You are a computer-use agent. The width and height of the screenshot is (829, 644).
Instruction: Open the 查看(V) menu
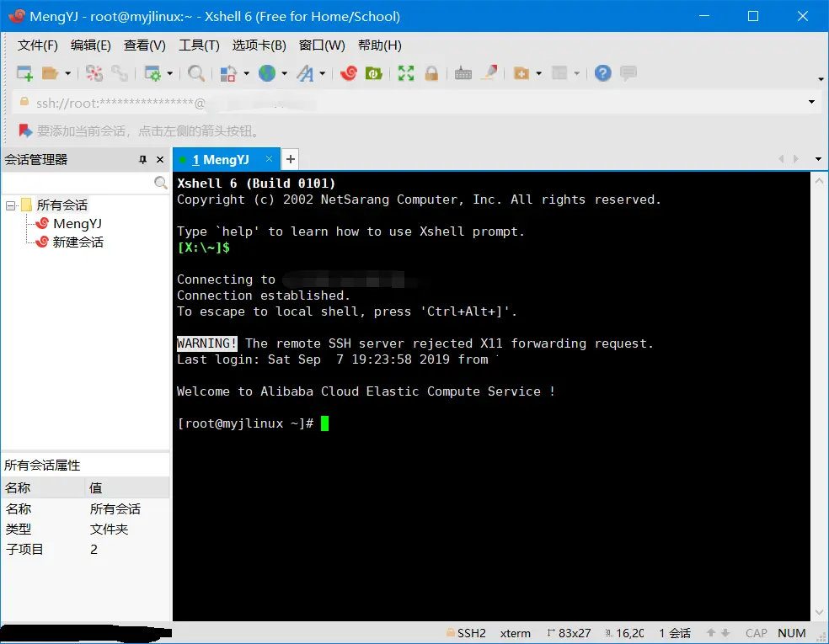[144, 45]
